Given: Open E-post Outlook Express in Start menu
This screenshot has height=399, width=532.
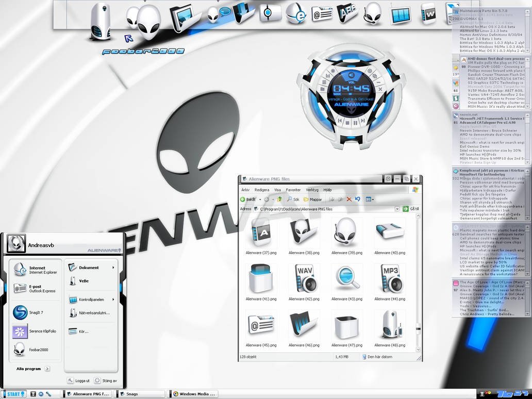Looking at the screenshot, I should point(35,288).
